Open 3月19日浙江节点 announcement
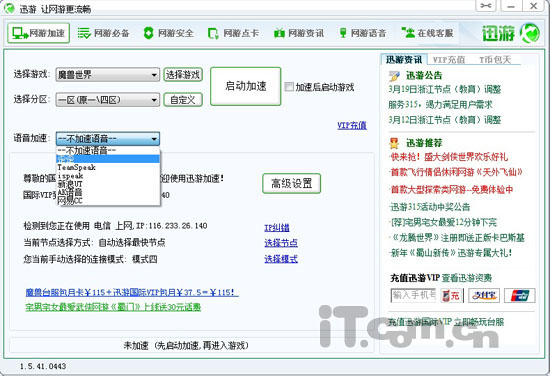This screenshot has height=376, width=550. point(444,89)
